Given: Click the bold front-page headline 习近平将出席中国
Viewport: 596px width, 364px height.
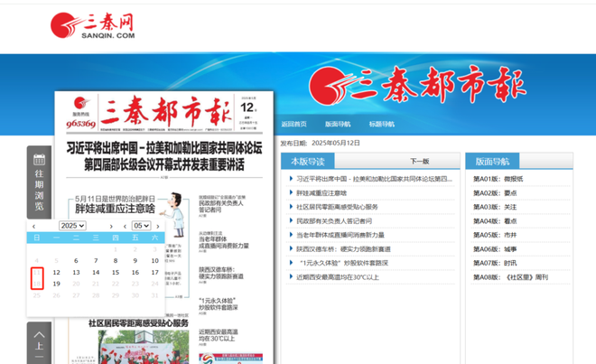Looking at the screenshot, I should click(x=164, y=156).
